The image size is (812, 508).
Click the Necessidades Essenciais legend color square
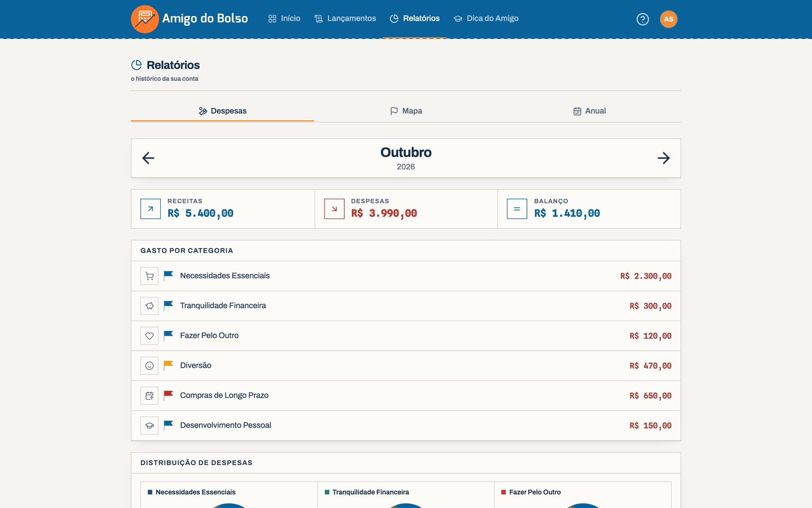pos(150,492)
